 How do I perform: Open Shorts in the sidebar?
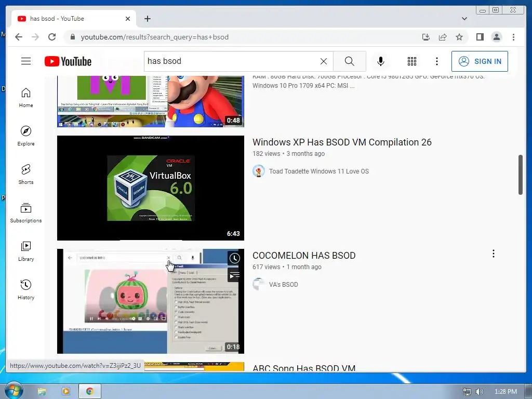[26, 175]
